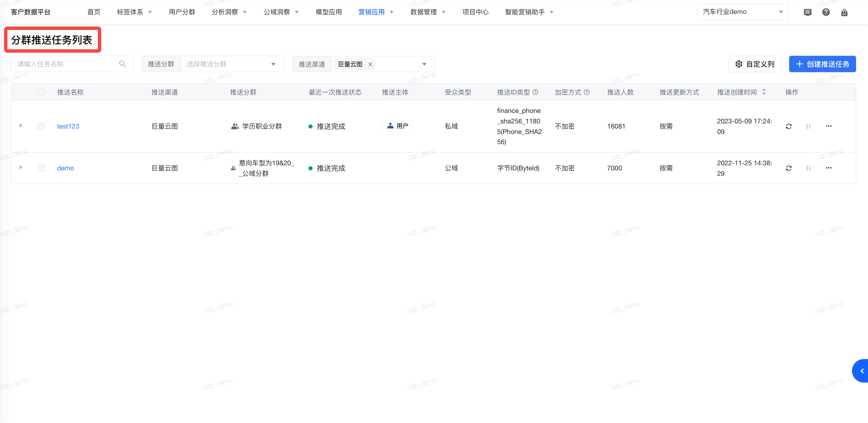Image resolution: width=868 pixels, height=423 pixels.
Task: Refresh the test123 push task
Action: click(x=789, y=126)
